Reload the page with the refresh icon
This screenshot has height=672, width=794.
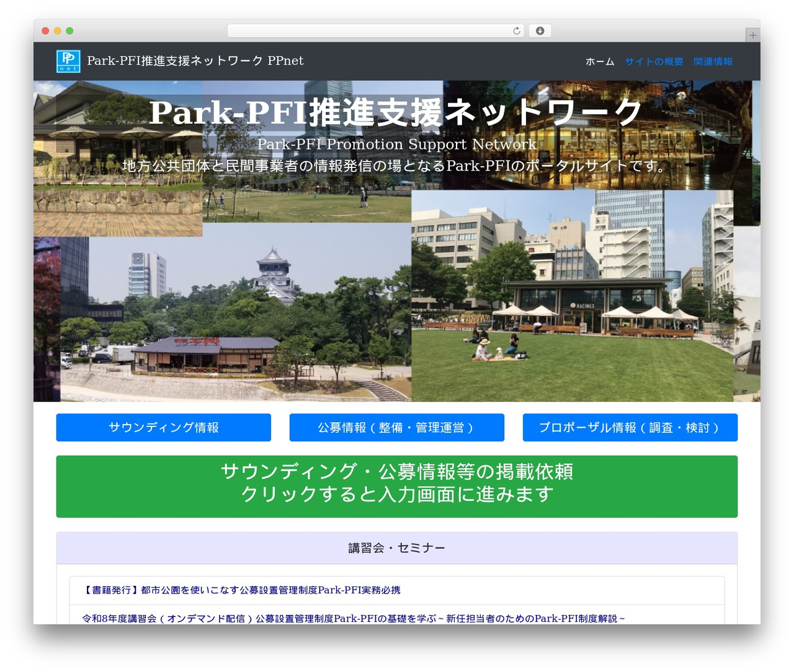pos(516,30)
